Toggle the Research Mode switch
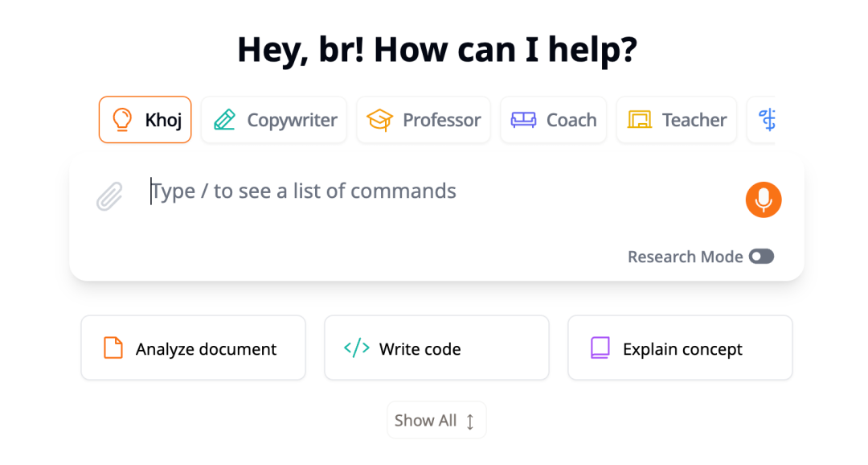The width and height of the screenshot is (868, 465). tap(761, 257)
